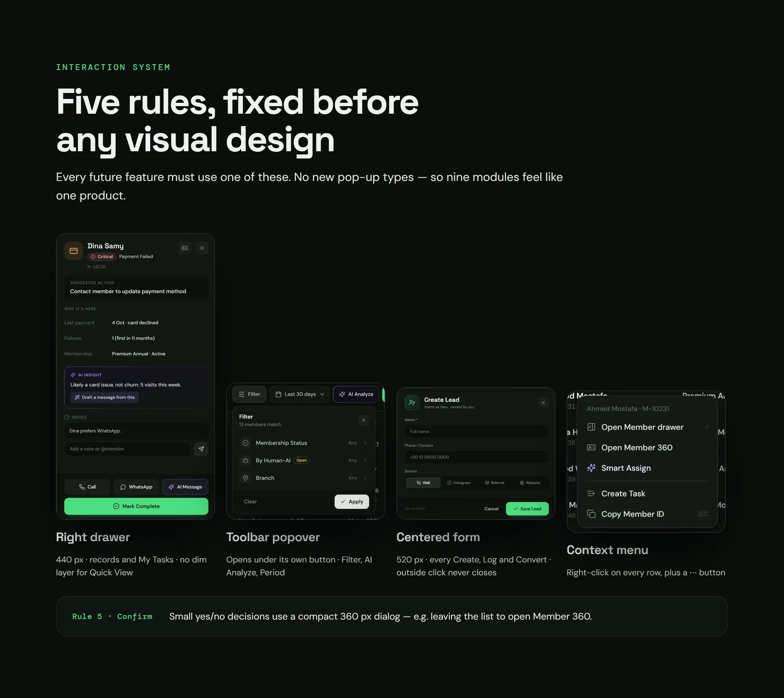The height and width of the screenshot is (698, 784).
Task: Select Visit as lead source
Action: (x=423, y=483)
